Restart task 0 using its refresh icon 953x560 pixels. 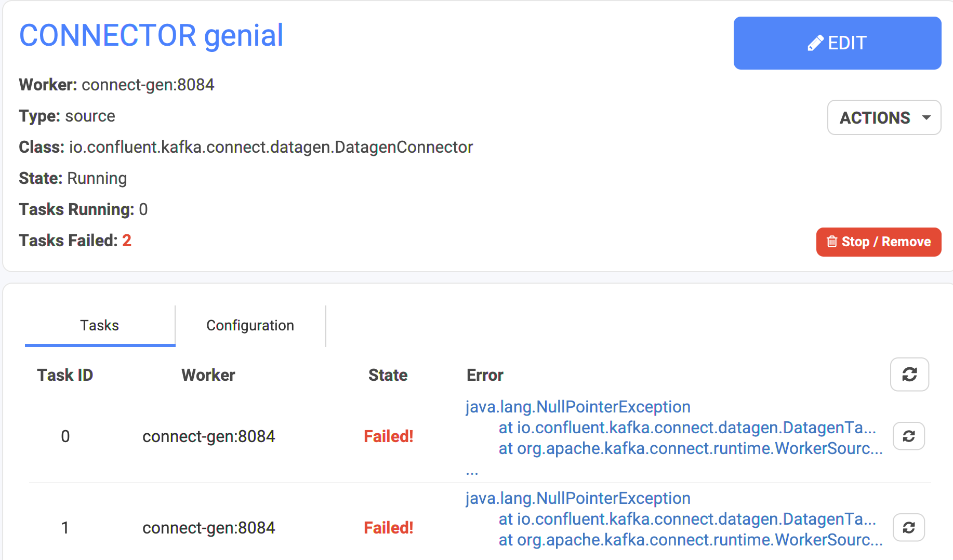point(908,436)
